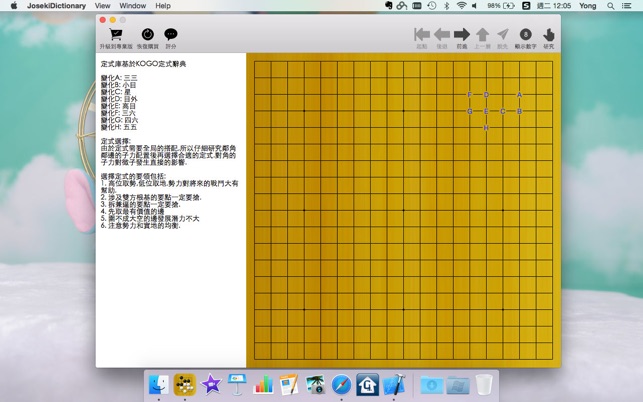
Task: Click the text line 變化H: 五五
Action: 119,127
